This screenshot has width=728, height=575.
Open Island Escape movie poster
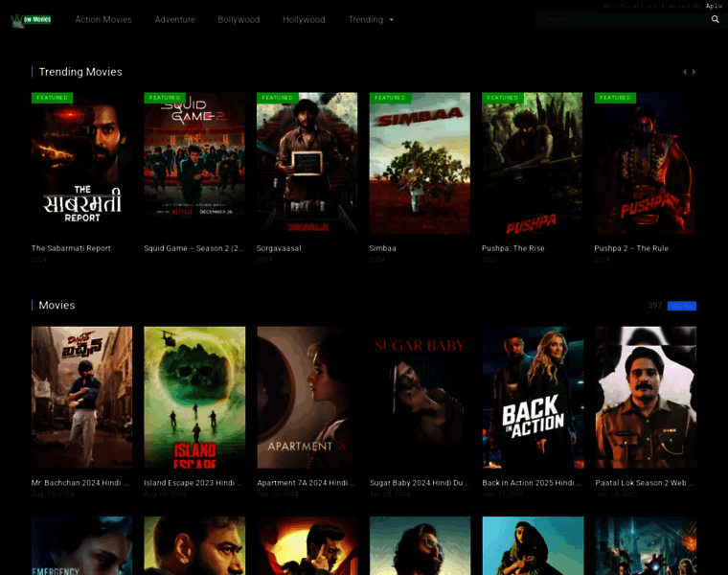pyautogui.click(x=194, y=398)
